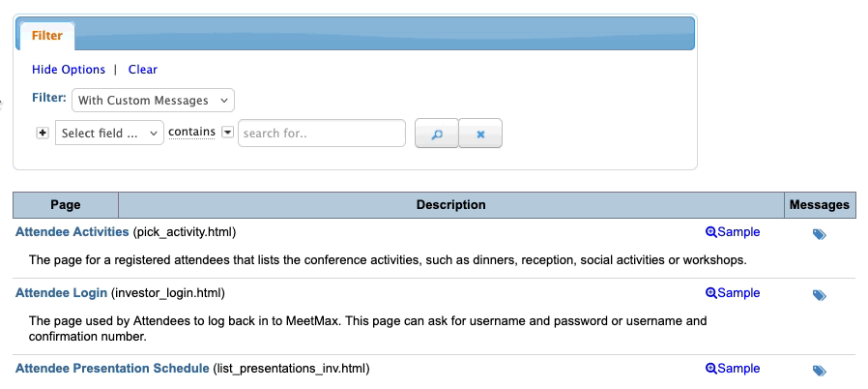Click the 'search for..' text field

click(x=321, y=134)
